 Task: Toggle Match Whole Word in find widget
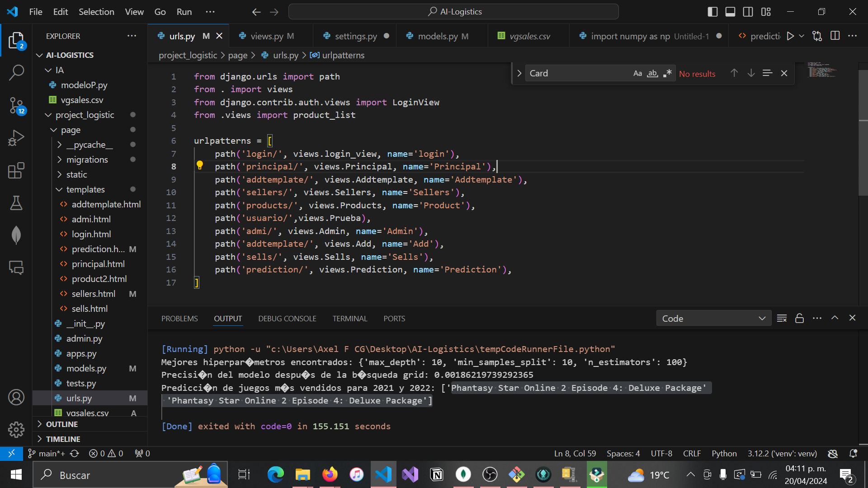pyautogui.click(x=652, y=73)
